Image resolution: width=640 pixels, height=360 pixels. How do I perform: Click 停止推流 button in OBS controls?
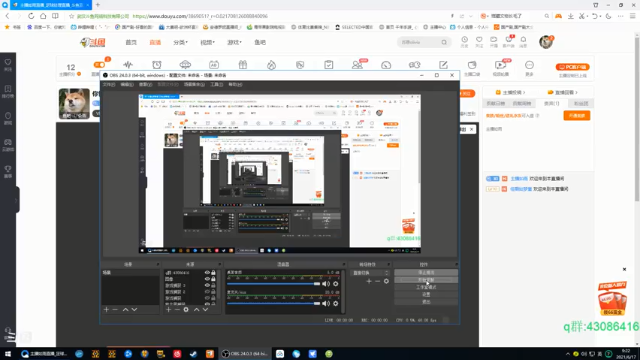tap(426, 273)
